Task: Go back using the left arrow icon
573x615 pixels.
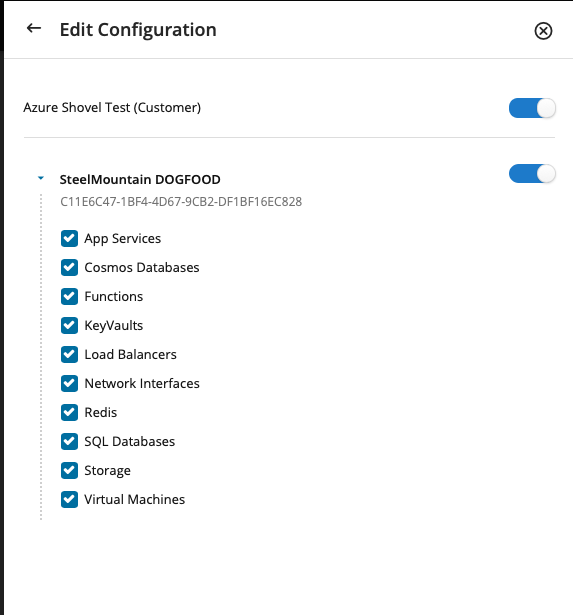Action: click(x=34, y=28)
